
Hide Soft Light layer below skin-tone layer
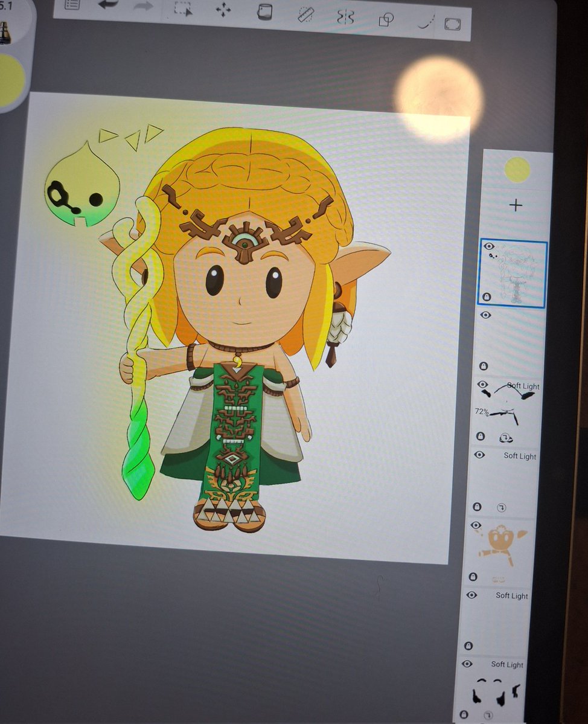coord(471,595)
